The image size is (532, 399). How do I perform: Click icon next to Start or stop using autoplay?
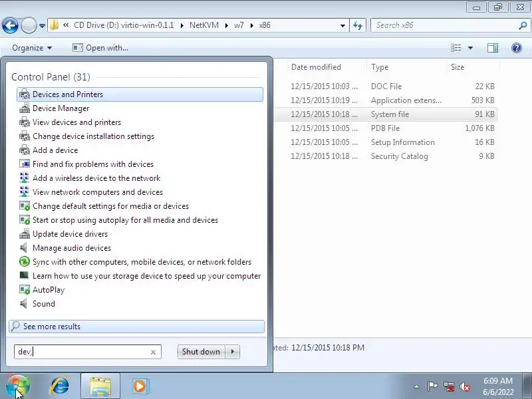pyautogui.click(x=25, y=220)
